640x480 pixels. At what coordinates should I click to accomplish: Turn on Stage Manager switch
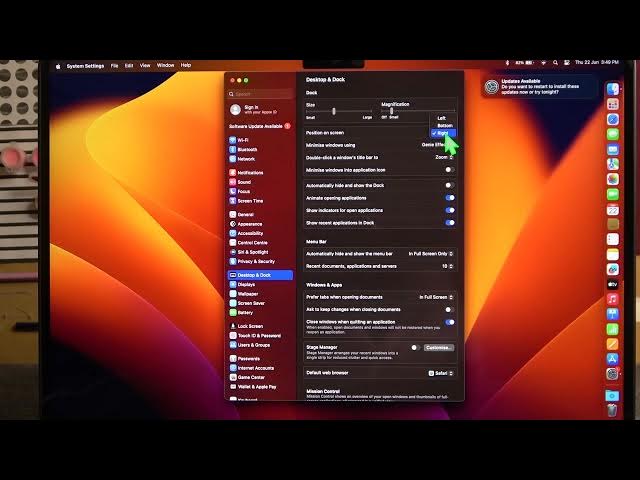coord(415,348)
